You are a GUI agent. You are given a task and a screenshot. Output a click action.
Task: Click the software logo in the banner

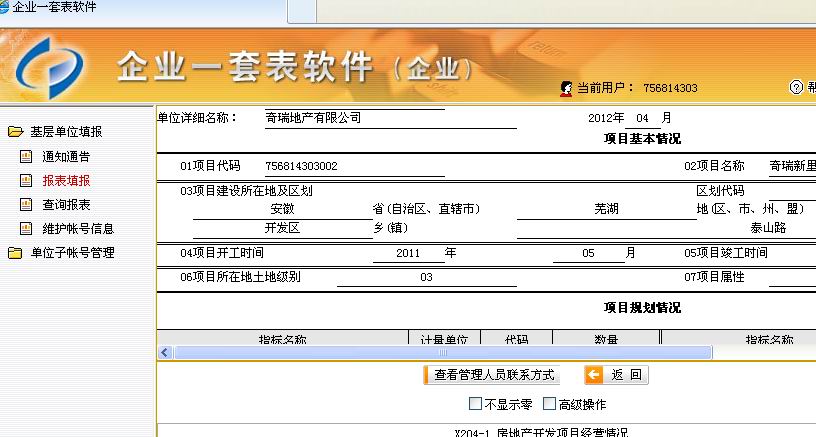click(49, 68)
